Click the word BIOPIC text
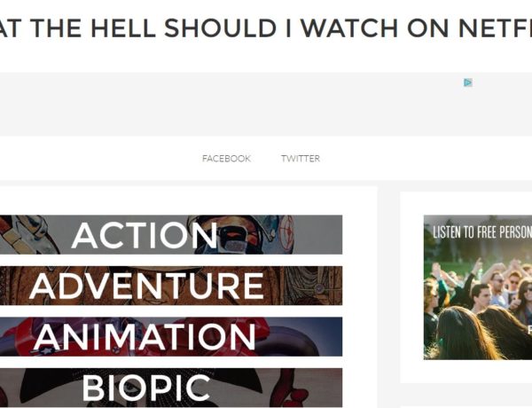This screenshot has width=532, height=408. pyautogui.click(x=146, y=388)
